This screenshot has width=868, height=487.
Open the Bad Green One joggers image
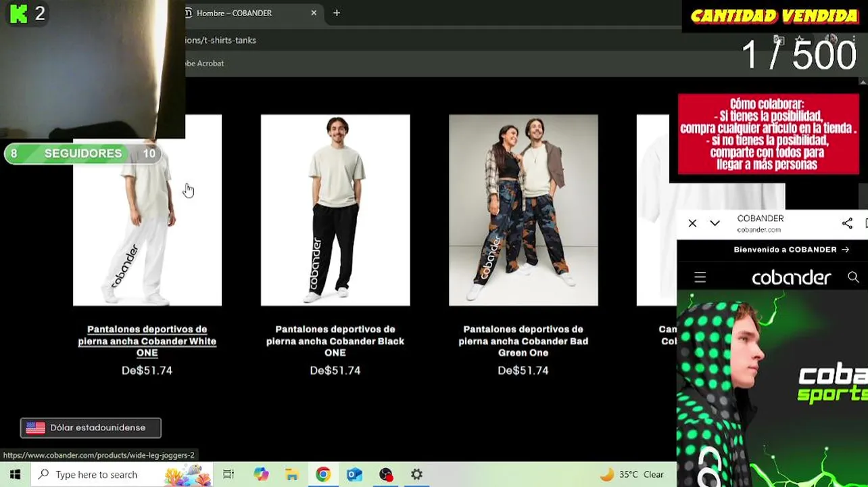pos(523,210)
